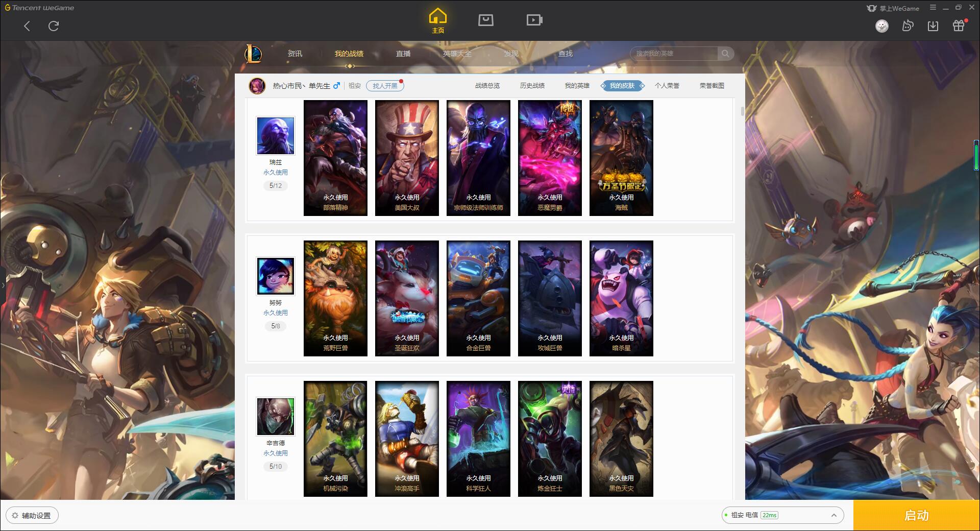Switch to 发现 tab
The width and height of the screenshot is (980, 531).
511,54
